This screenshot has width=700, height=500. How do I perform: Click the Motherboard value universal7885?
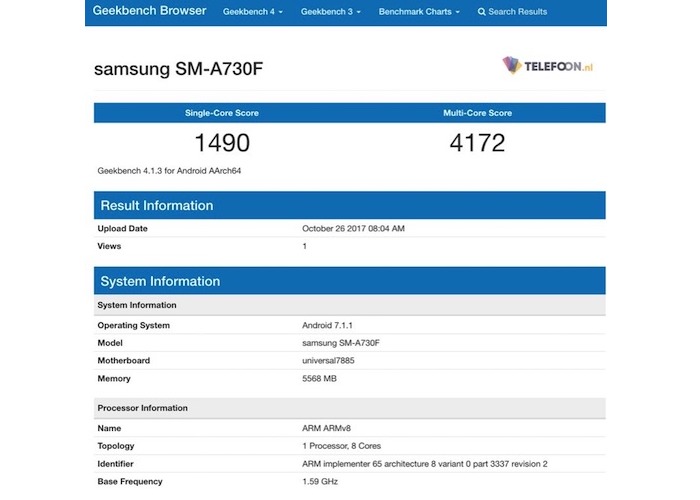tap(332, 360)
